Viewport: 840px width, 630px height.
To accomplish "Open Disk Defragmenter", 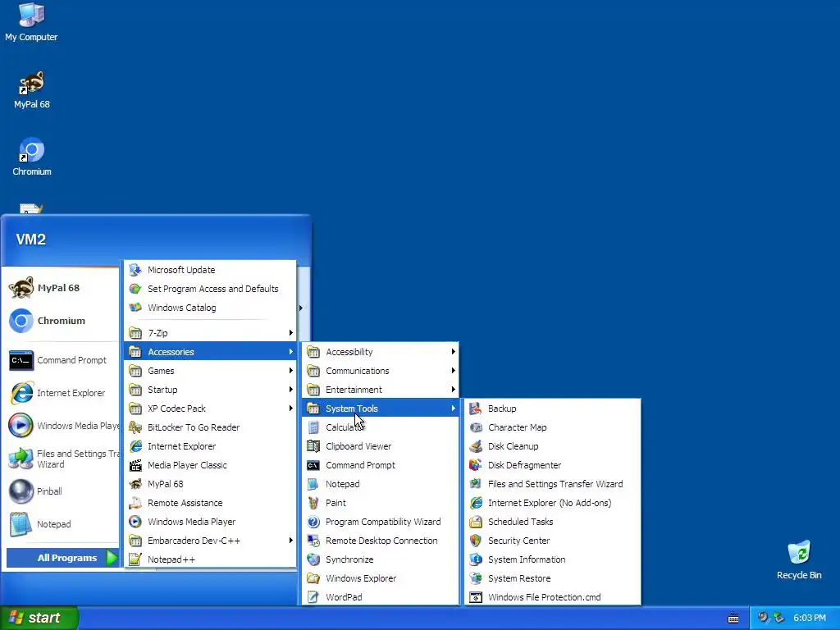I will (x=552, y=465).
